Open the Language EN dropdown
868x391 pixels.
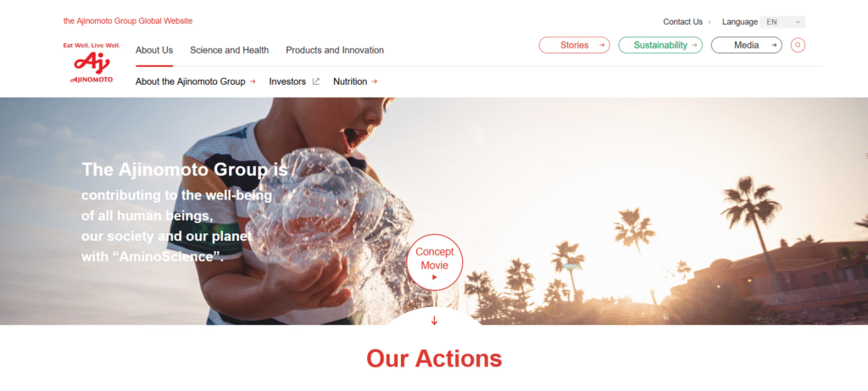(782, 22)
